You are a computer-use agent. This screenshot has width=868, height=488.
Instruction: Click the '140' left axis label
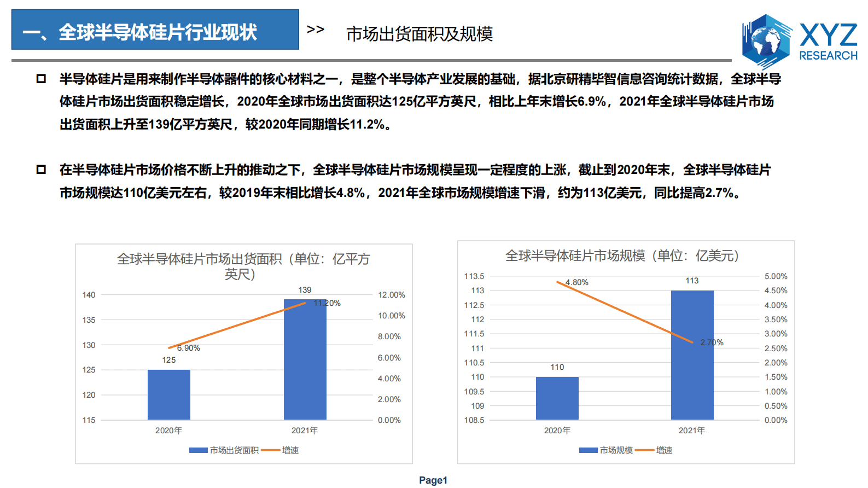89,295
